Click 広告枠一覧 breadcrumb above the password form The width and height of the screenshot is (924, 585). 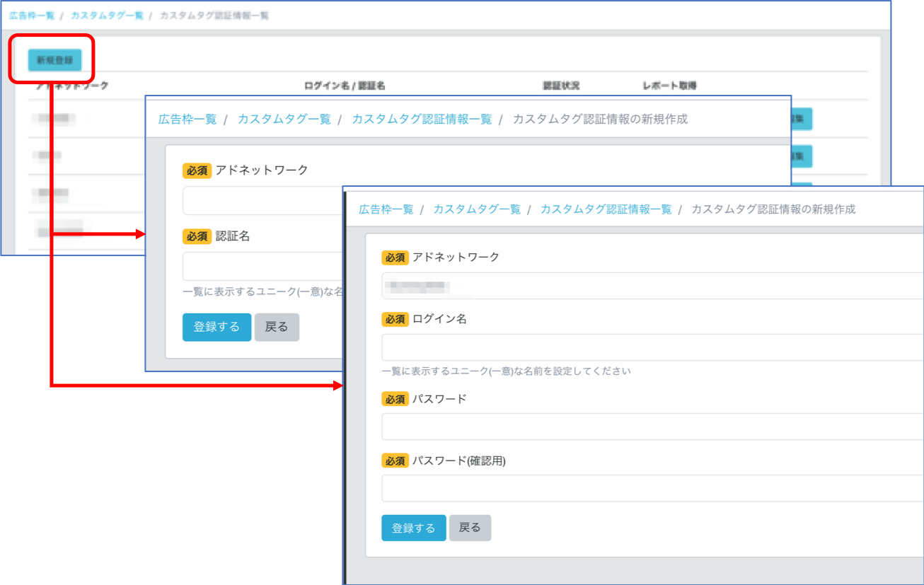[x=386, y=209]
